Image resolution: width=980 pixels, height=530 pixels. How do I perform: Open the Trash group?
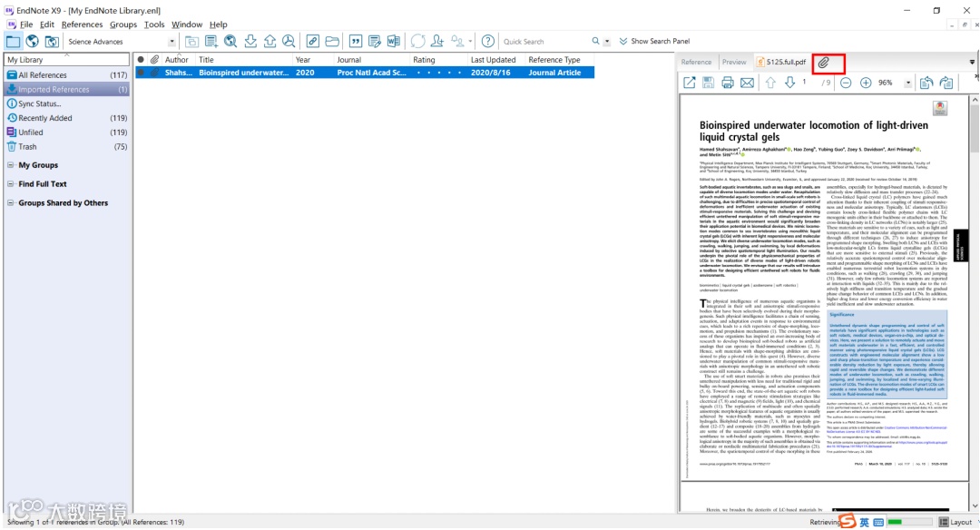(x=67, y=147)
